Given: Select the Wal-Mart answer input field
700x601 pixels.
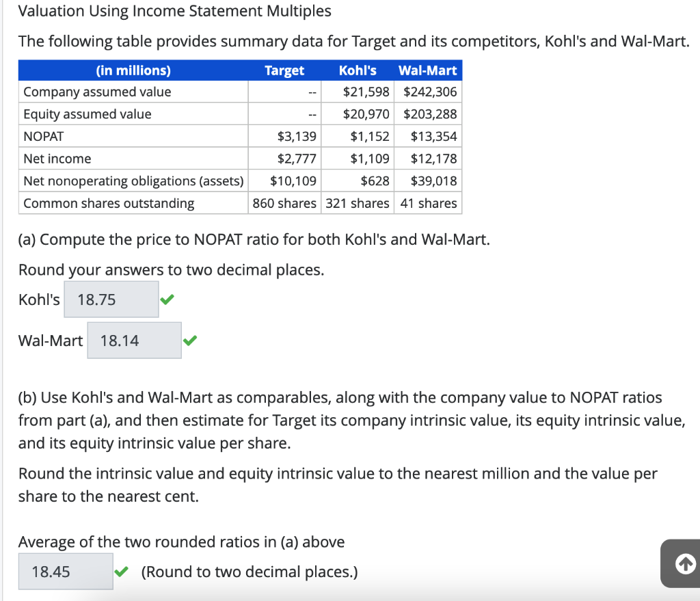Looking at the screenshot, I should click(133, 340).
